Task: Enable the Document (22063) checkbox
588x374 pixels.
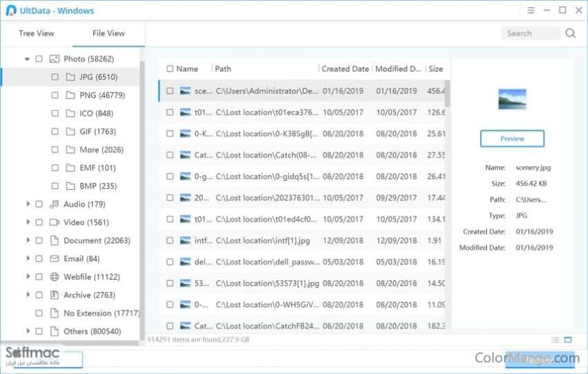Action: [x=39, y=240]
